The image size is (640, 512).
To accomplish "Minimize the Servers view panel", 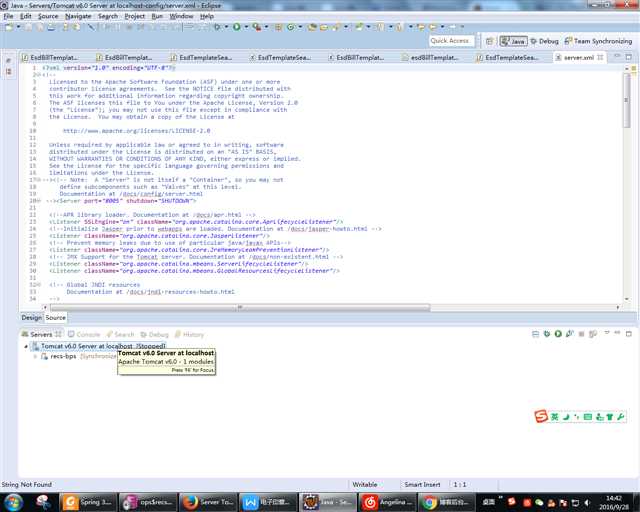I will (x=618, y=333).
